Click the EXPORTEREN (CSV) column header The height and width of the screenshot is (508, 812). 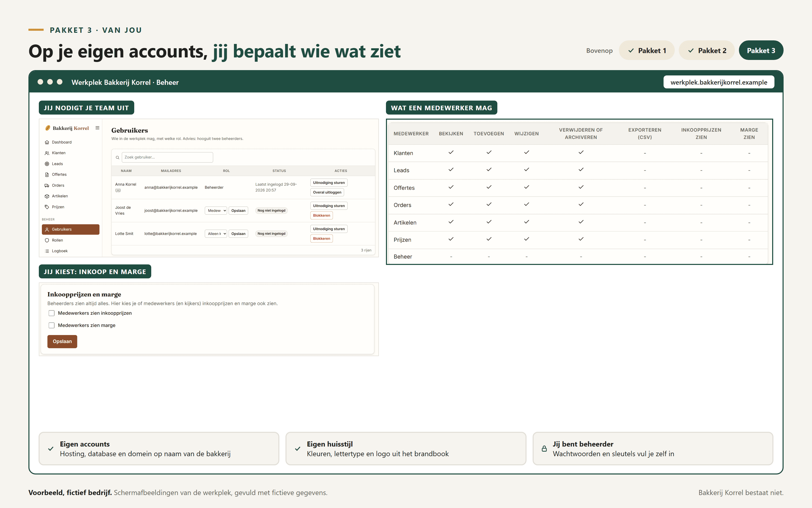645,134
